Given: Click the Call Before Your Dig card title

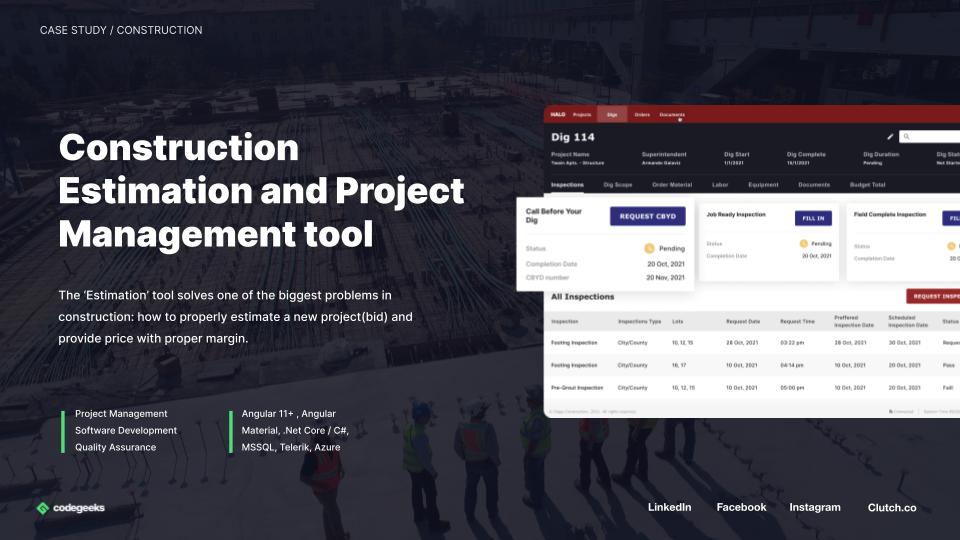Looking at the screenshot, I should (x=553, y=216).
